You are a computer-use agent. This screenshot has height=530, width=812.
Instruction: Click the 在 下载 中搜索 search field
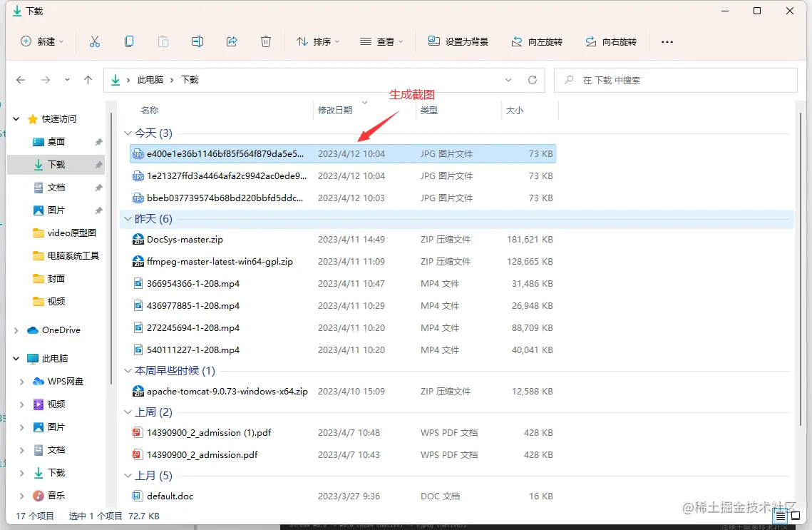coord(676,81)
